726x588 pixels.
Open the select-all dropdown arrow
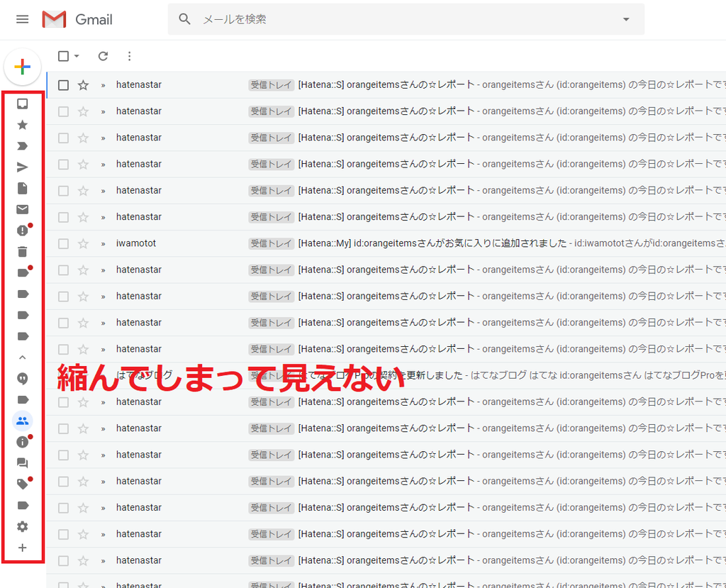coord(77,56)
